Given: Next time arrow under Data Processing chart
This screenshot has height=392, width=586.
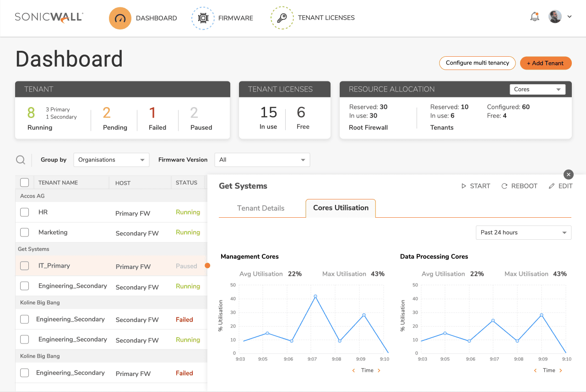Looking at the screenshot, I should tap(561, 371).
